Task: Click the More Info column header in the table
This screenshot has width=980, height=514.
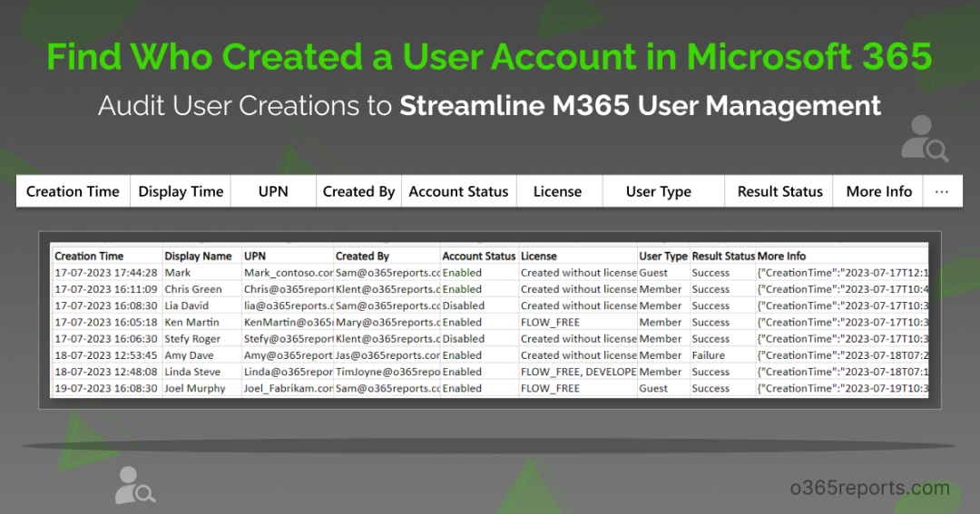Action: tap(781, 256)
